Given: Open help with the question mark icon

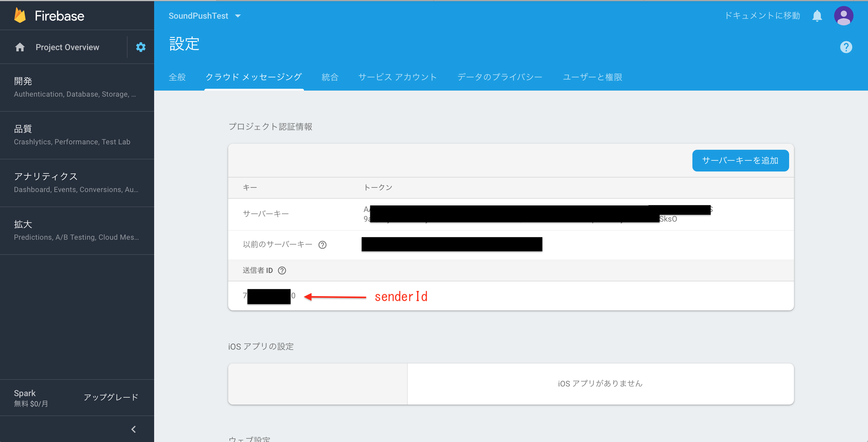Looking at the screenshot, I should coord(846,47).
